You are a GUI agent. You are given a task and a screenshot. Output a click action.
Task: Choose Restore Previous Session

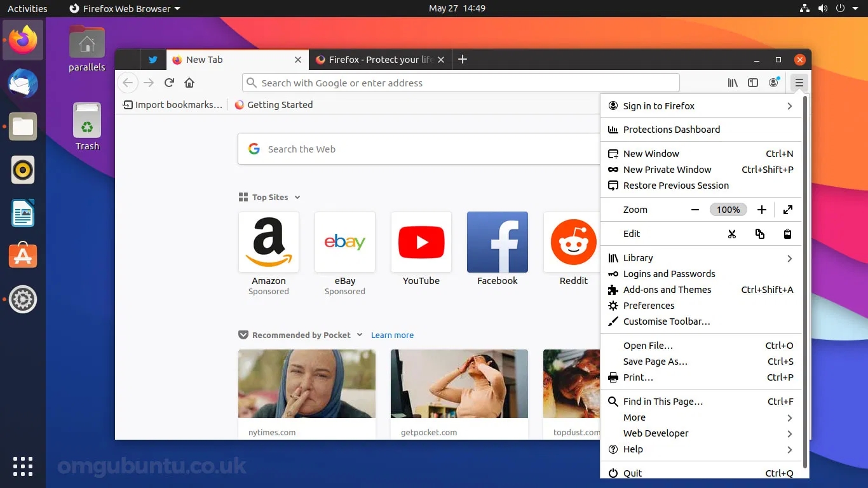(x=701, y=186)
